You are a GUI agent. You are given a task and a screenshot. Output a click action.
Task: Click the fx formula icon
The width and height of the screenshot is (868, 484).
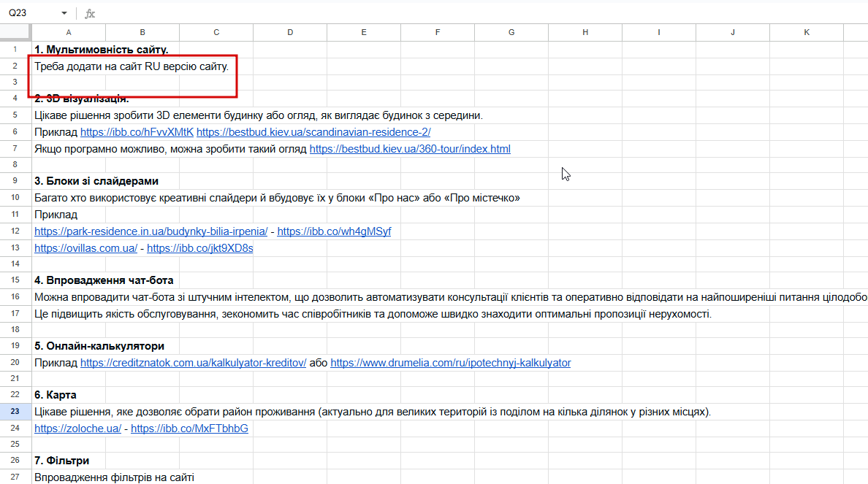click(90, 14)
